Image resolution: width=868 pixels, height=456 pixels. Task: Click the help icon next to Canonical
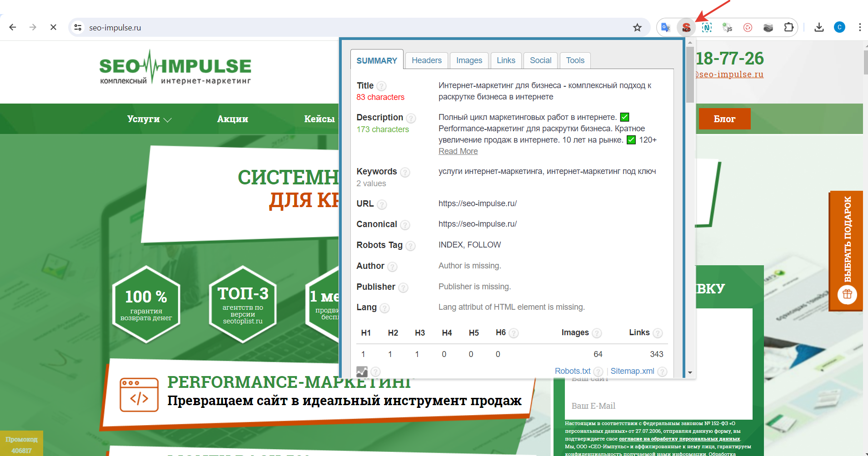point(405,225)
